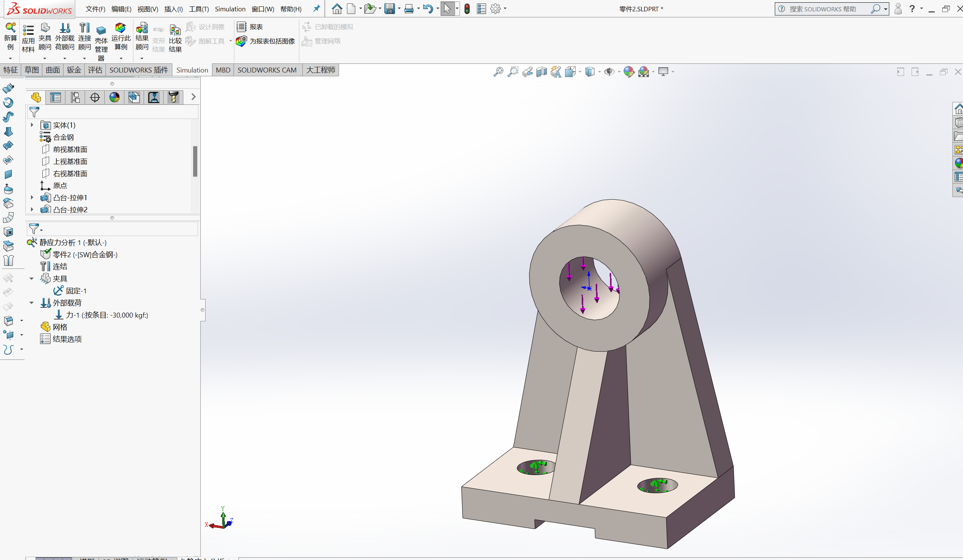This screenshot has height=560, width=963.
Task: Switch to the SOLIDWORKS CAM tab
Action: tap(267, 70)
